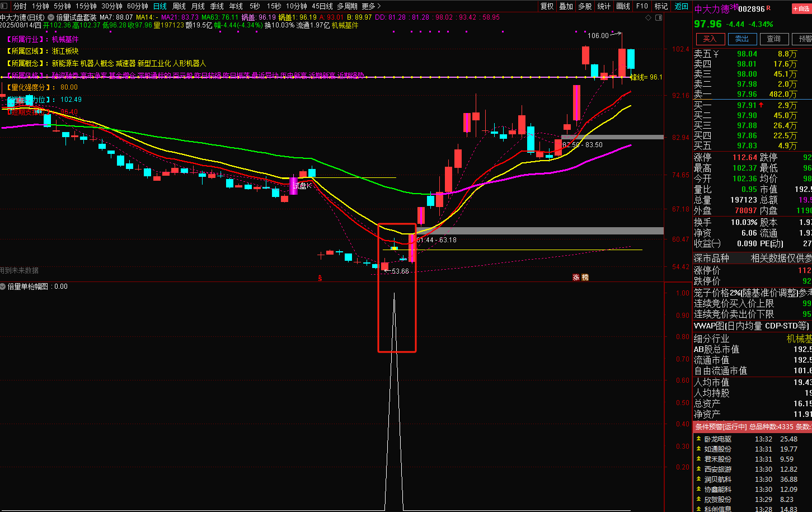The height and width of the screenshot is (512, 812).
Task: Collapse the 倍量单枪幅图 indicator panel
Action: pos(3,286)
